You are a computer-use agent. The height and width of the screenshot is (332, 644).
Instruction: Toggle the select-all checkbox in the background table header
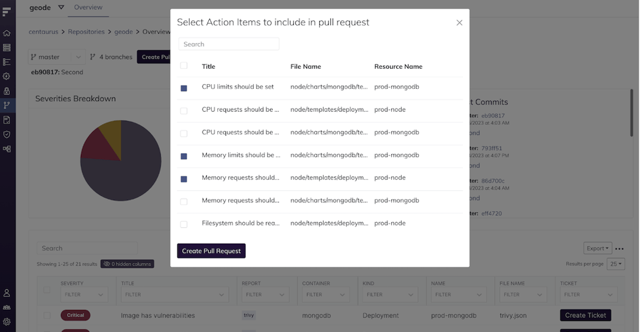(x=47, y=290)
